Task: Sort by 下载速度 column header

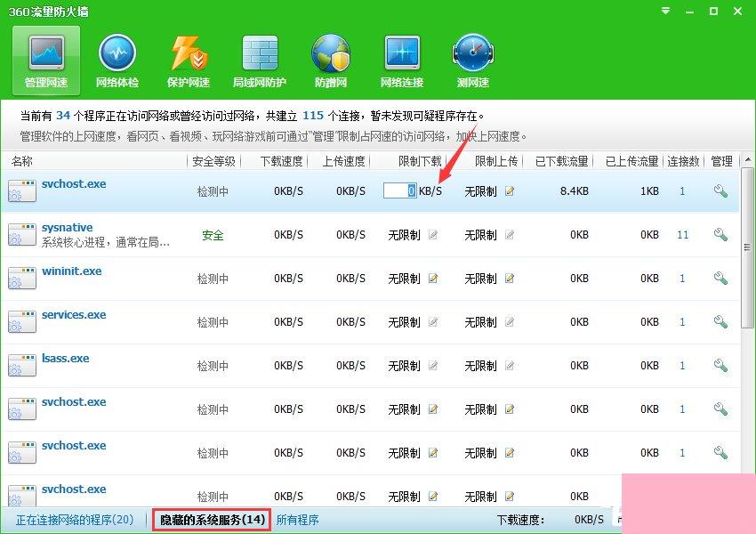Action: click(x=282, y=161)
